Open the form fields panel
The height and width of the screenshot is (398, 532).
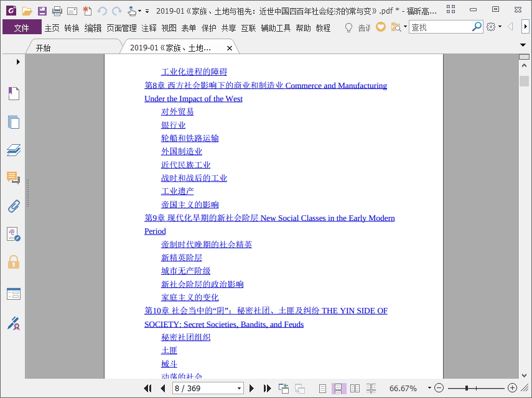(14, 294)
